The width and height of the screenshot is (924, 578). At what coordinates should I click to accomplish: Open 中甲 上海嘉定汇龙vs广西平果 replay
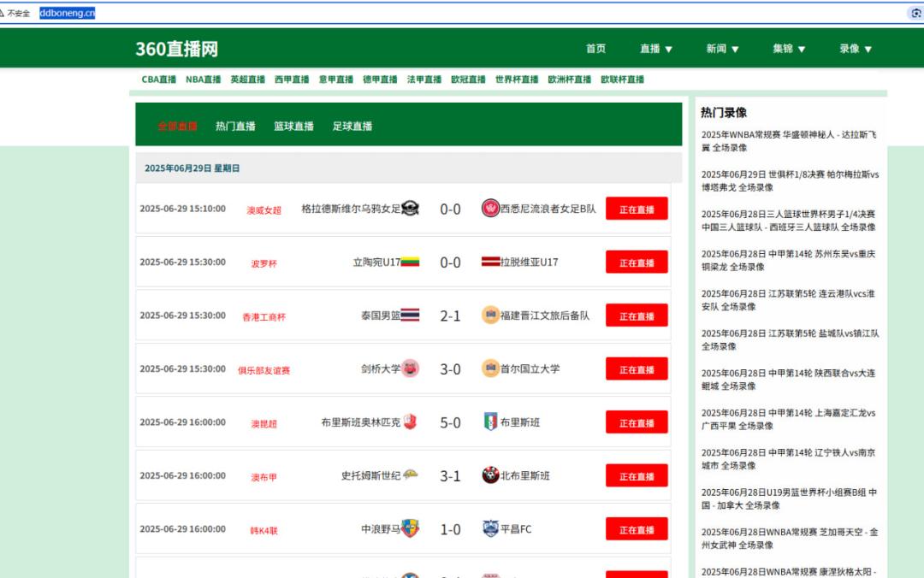789,420
